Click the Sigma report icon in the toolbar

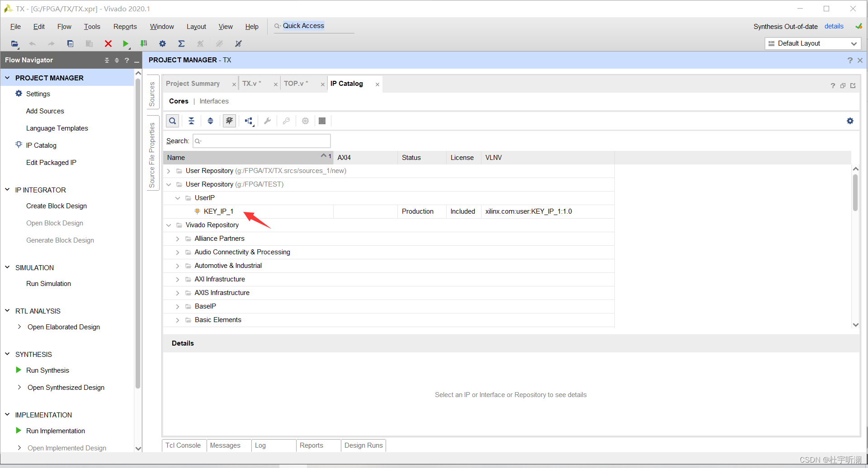point(181,44)
